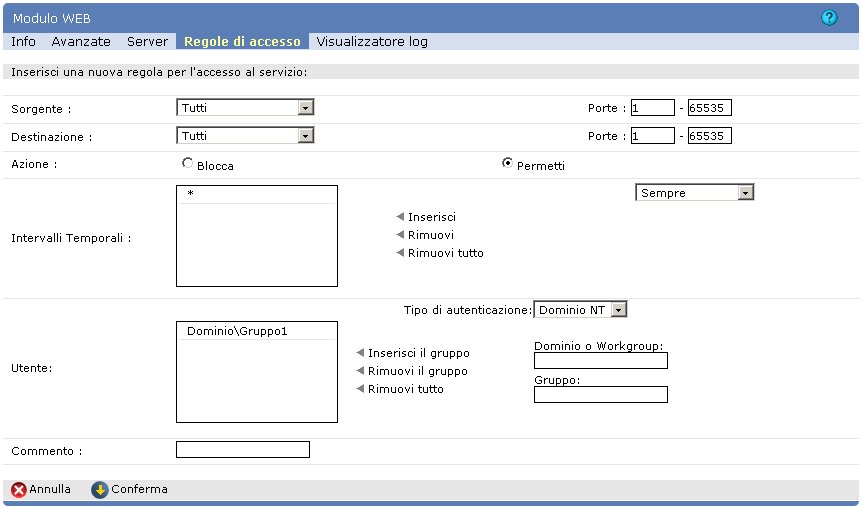863x509 pixels.
Task: Click Rimuovi arrow under Intervalli Temporali
Action: pyautogui.click(x=401, y=235)
